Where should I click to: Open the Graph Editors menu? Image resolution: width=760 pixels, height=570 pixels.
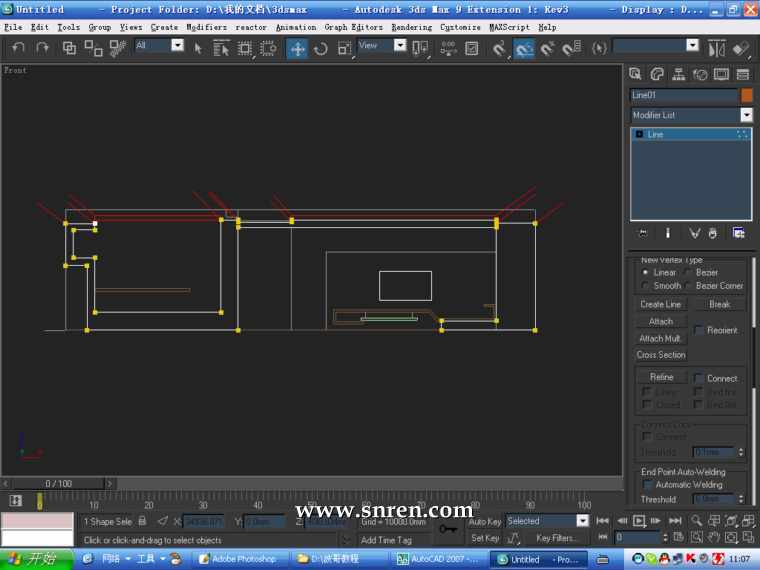click(x=353, y=27)
